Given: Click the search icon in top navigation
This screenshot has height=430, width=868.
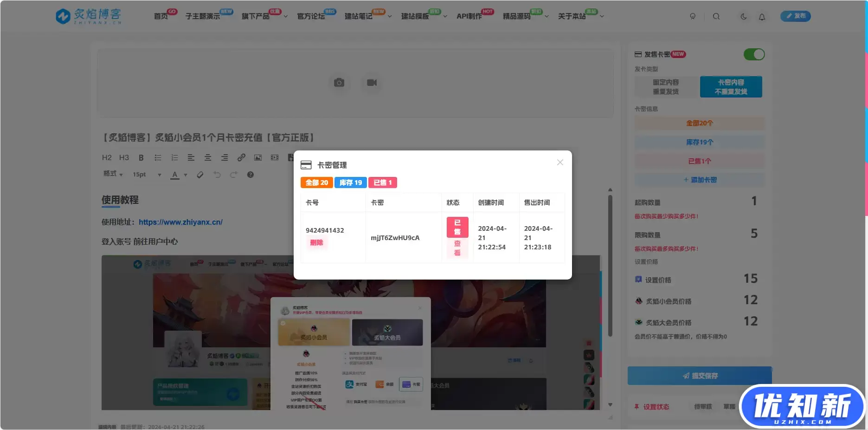Looking at the screenshot, I should 716,17.
